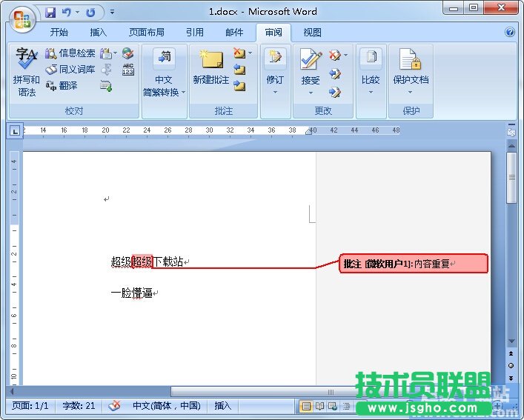Open the Protect Document (保护文档) dropdown
The width and height of the screenshot is (524, 420).
[x=410, y=93]
